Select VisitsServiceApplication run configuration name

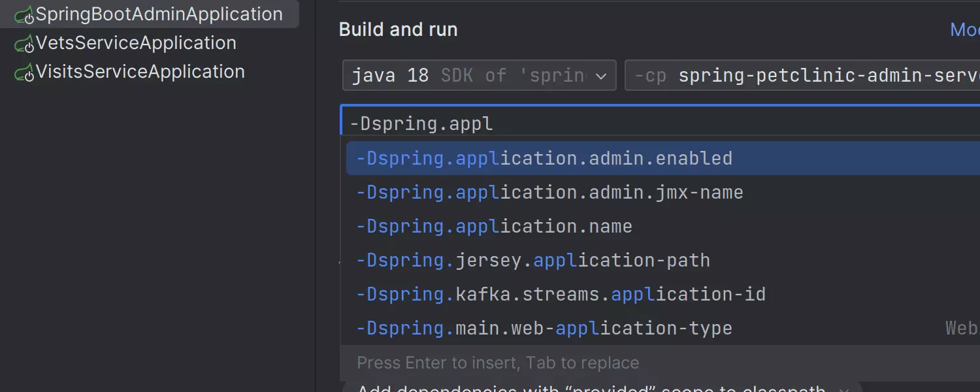pos(140,72)
